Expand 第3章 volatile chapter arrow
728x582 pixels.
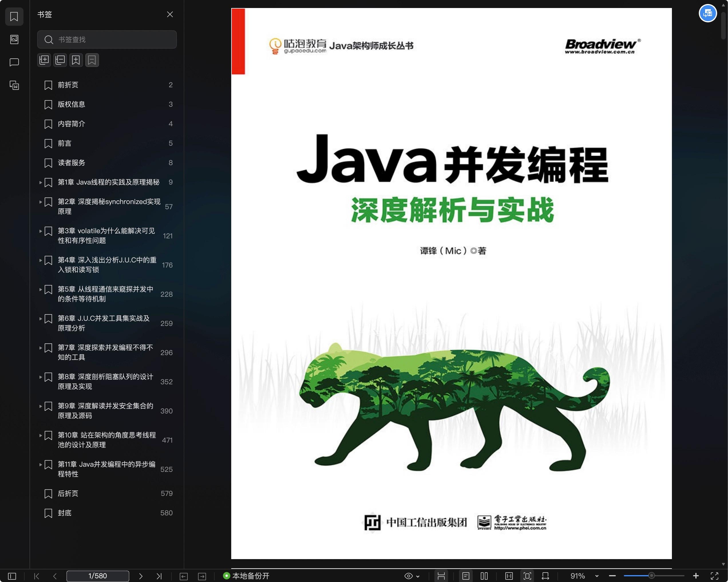click(x=41, y=231)
